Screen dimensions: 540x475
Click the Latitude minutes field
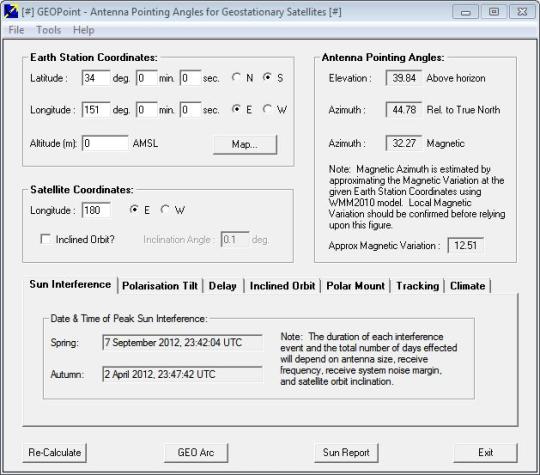pos(147,78)
